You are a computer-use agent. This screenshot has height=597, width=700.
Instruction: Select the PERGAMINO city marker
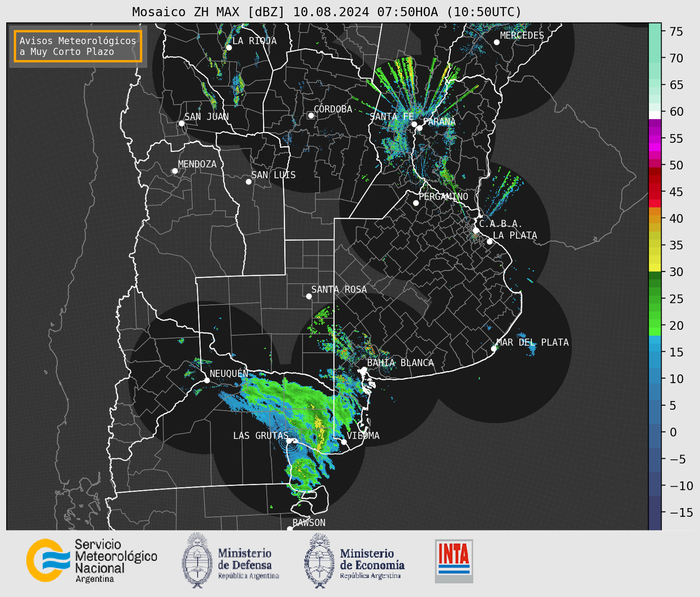416,203
